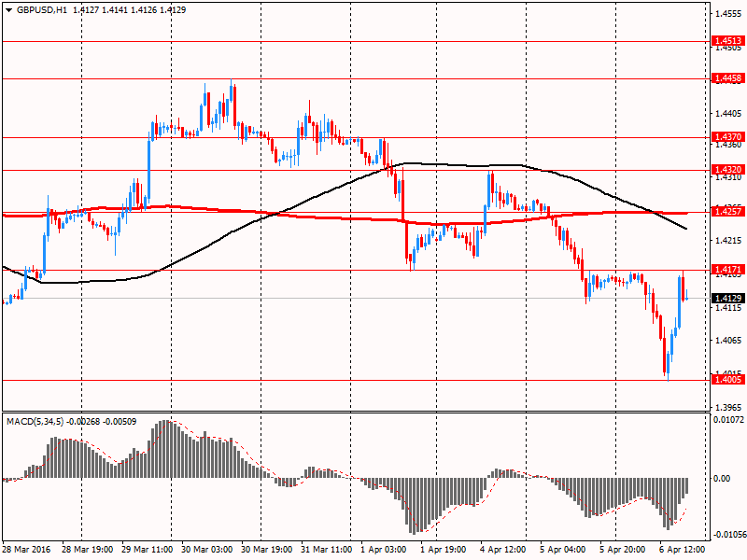The width and height of the screenshot is (747, 560).
Task: Click the 6 Apr 12:00 time label
Action: click(x=683, y=550)
